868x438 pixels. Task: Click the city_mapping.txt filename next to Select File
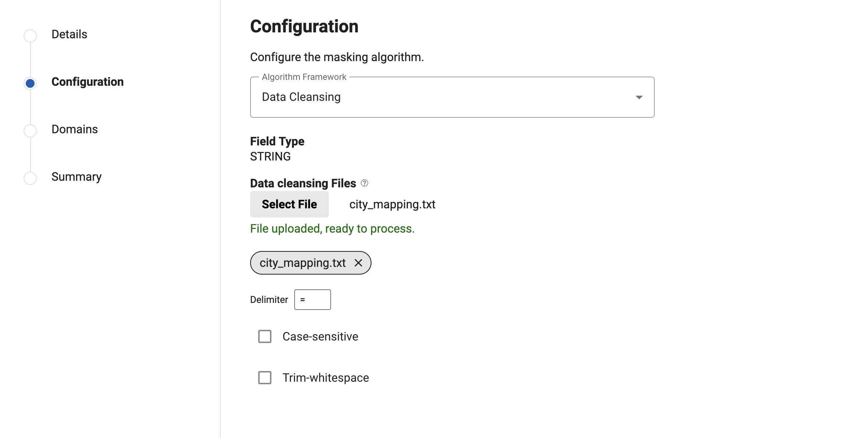click(392, 204)
